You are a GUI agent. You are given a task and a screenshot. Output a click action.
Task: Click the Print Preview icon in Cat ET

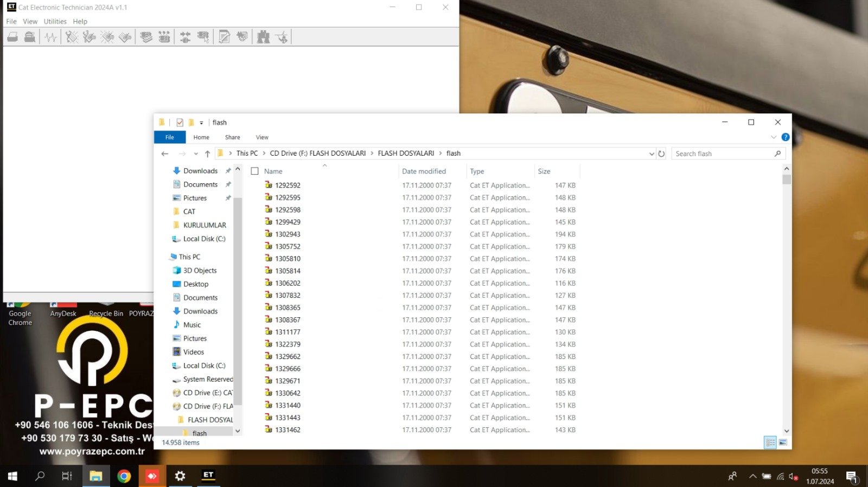[x=30, y=37]
